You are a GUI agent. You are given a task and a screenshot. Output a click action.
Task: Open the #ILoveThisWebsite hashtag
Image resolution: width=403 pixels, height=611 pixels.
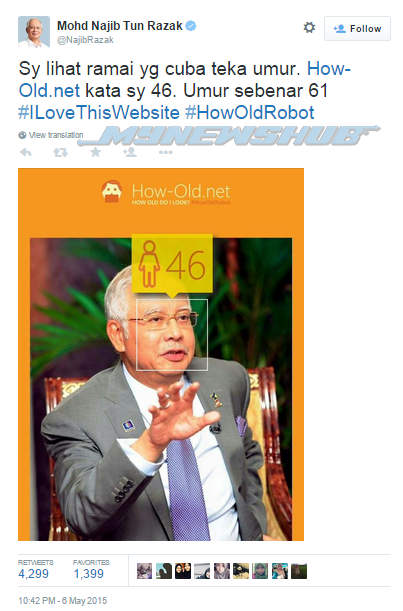point(99,113)
